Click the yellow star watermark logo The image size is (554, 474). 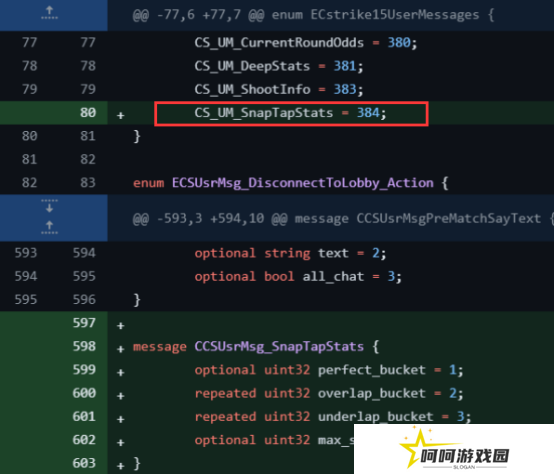419,446
